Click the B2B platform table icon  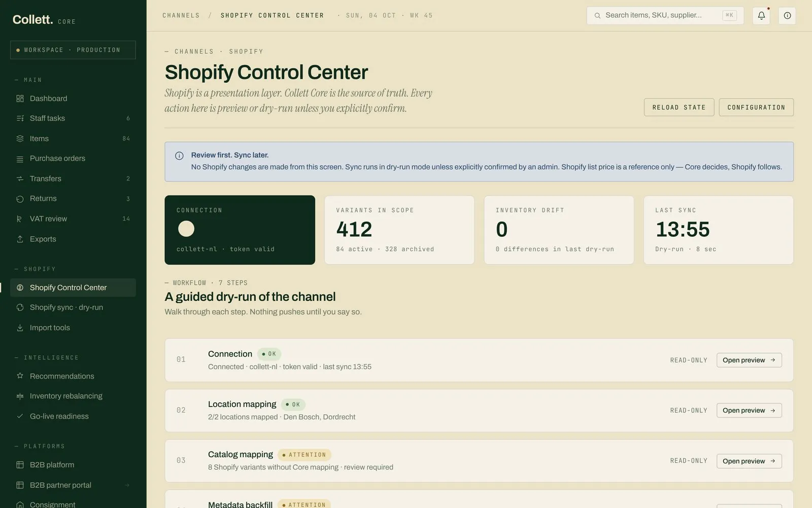[20, 465]
